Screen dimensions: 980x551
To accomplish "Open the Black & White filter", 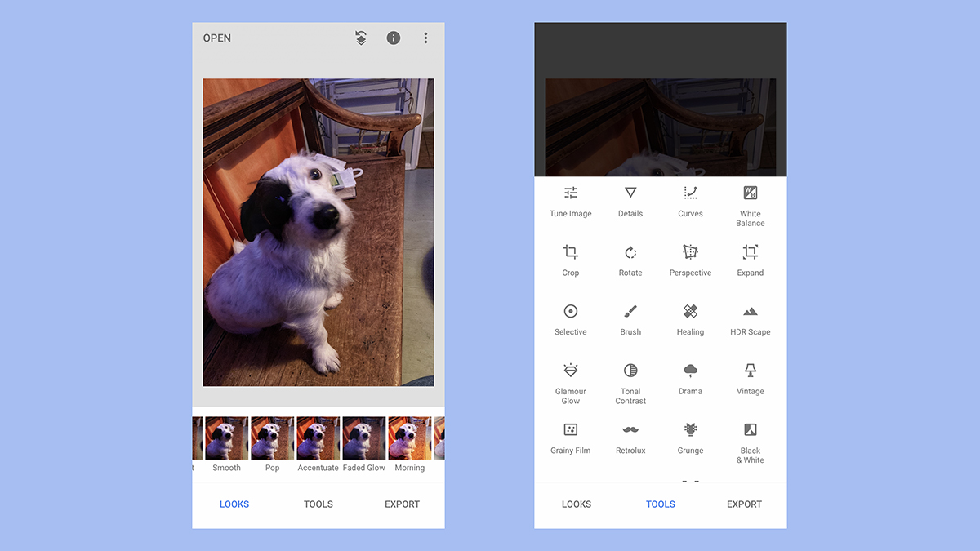I will pyautogui.click(x=750, y=443).
